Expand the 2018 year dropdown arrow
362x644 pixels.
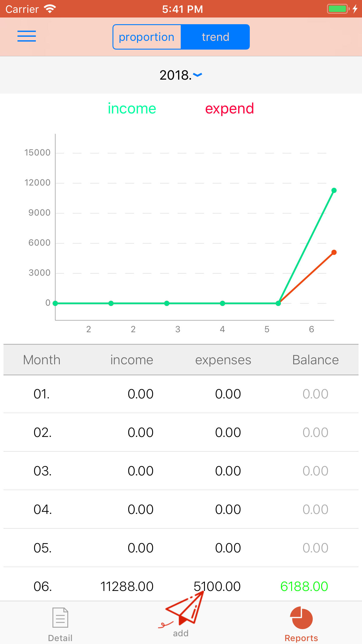(x=198, y=75)
